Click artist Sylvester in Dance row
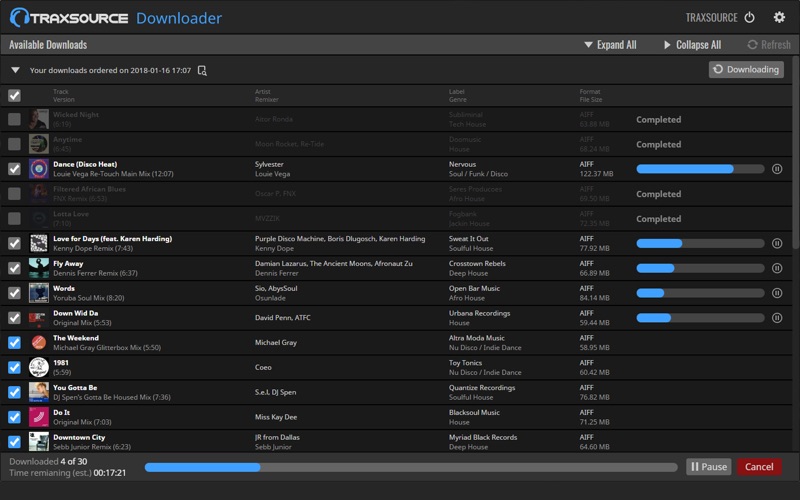 [x=269, y=164]
